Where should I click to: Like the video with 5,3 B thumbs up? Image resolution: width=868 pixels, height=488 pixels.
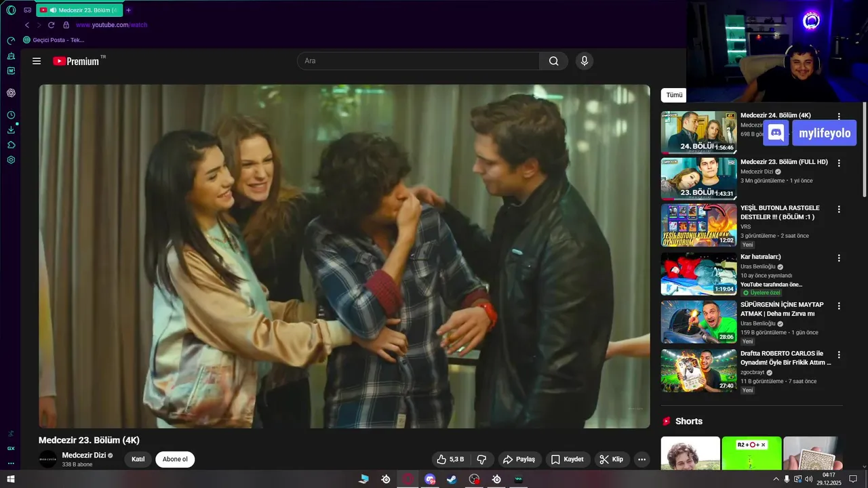(450, 460)
